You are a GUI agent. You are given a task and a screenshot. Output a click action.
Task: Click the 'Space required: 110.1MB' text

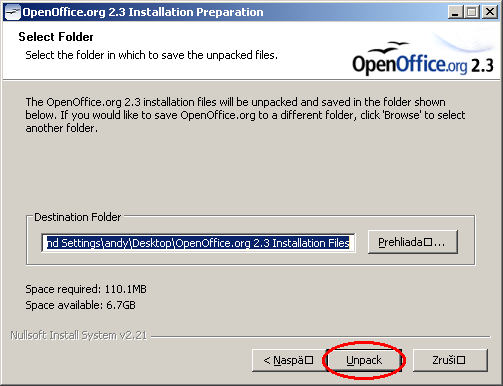(x=86, y=289)
